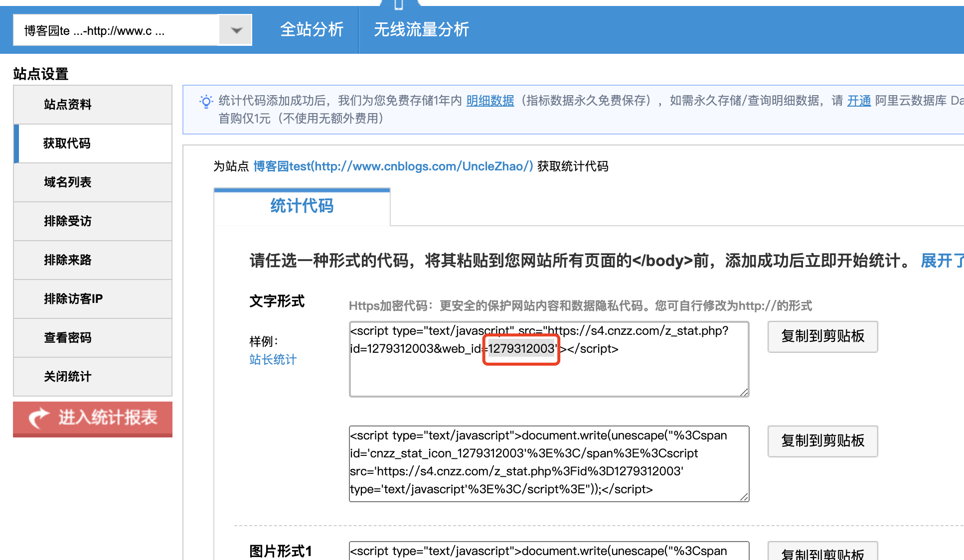Viewport: 964px width, 560px height.
Task: Click the 开通 link
Action: (859, 101)
